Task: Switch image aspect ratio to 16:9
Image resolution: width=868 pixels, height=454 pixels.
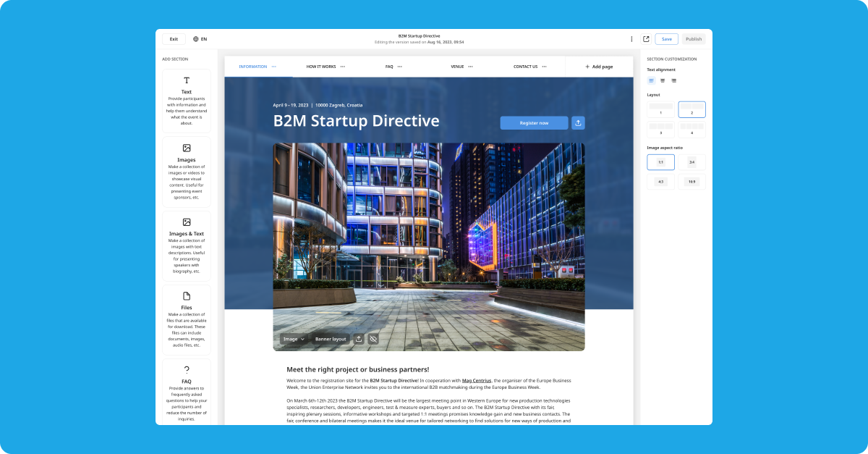Action: click(x=692, y=181)
